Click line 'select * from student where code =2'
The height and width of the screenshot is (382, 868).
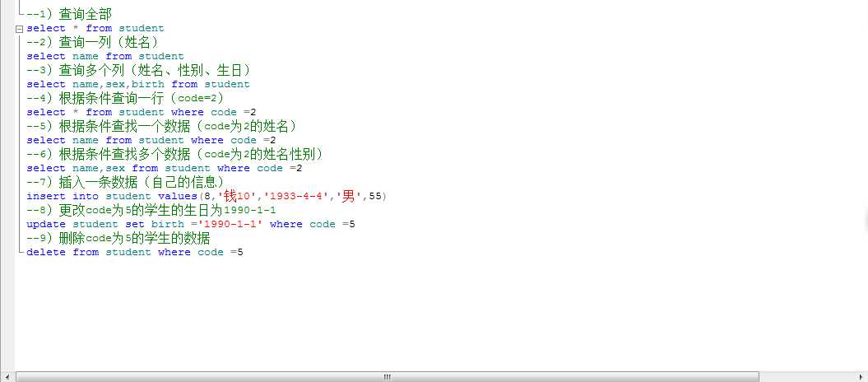[x=142, y=113]
